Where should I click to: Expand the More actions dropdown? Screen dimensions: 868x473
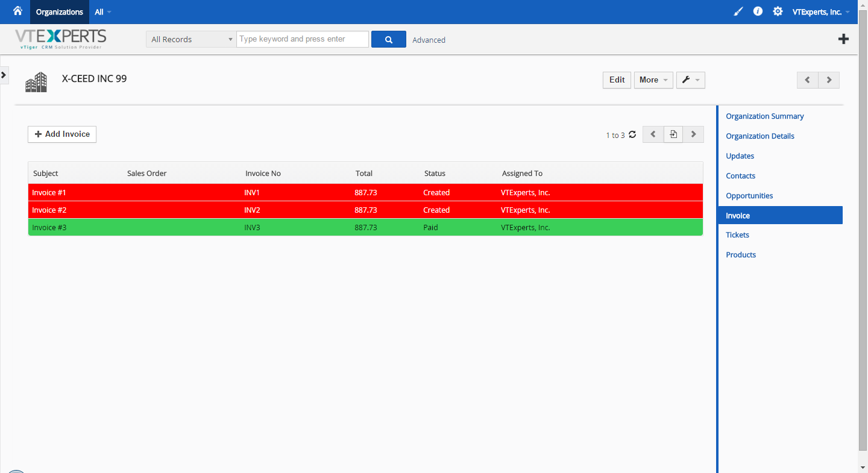point(653,80)
